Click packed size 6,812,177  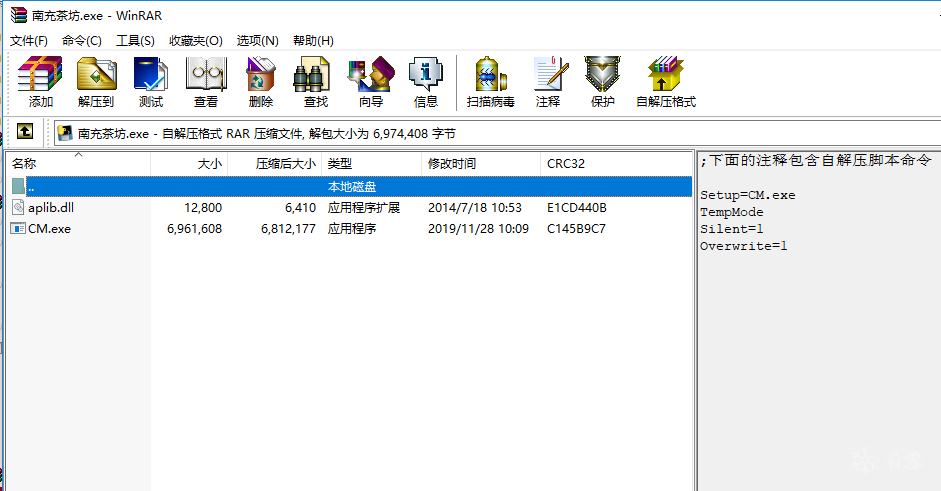coord(288,229)
